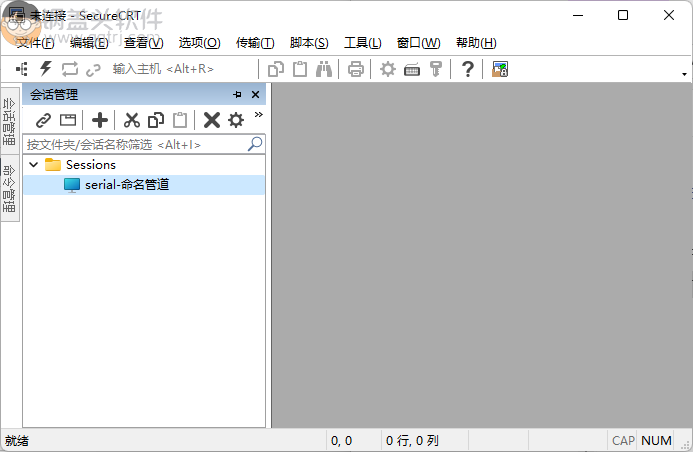Delete session with the X icon
The image size is (693, 452).
pyautogui.click(x=212, y=120)
